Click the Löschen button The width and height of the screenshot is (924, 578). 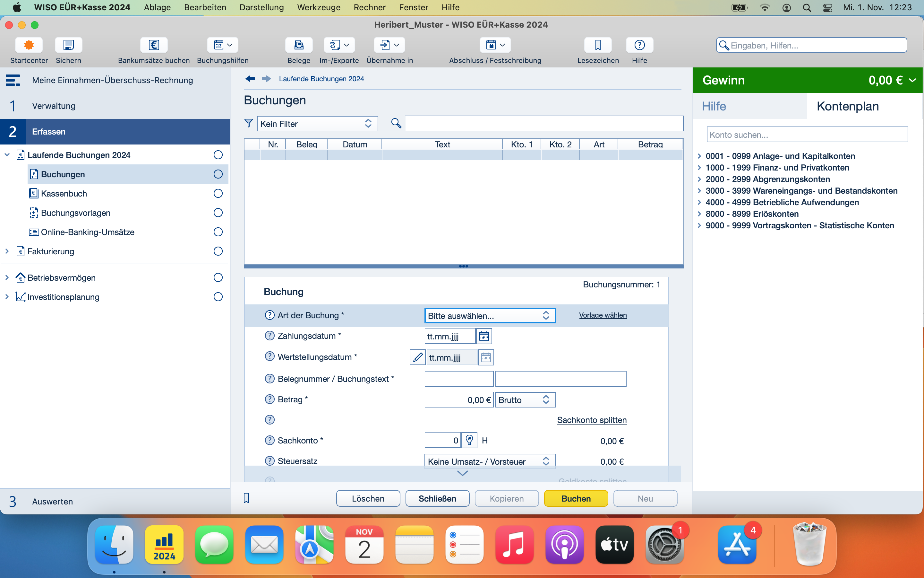[368, 498]
